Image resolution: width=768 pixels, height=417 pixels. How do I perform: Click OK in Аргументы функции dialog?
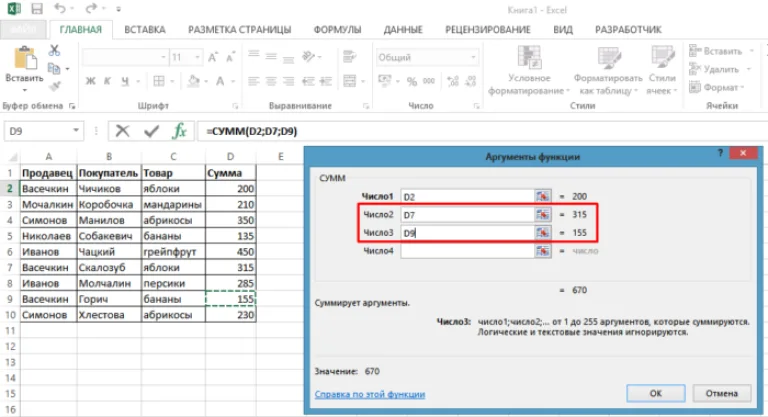click(656, 393)
